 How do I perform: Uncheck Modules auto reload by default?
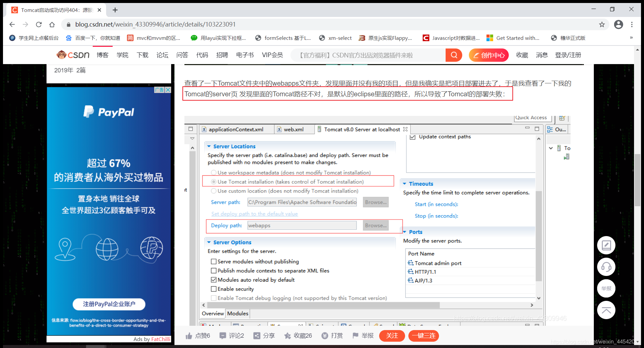(214, 280)
